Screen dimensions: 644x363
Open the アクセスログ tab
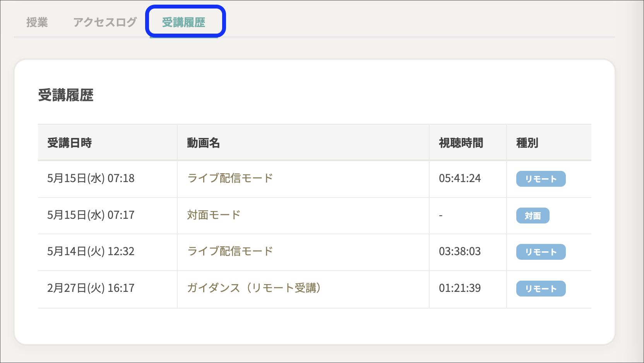click(105, 22)
